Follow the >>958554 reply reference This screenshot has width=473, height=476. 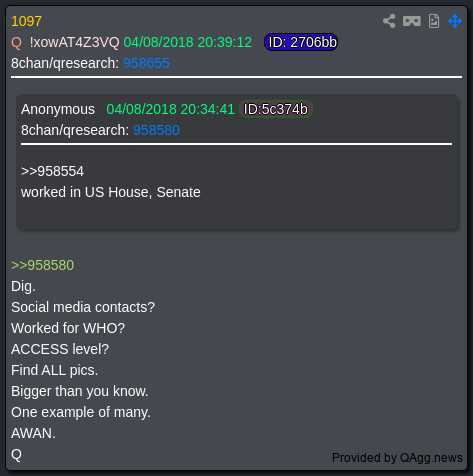(52, 171)
